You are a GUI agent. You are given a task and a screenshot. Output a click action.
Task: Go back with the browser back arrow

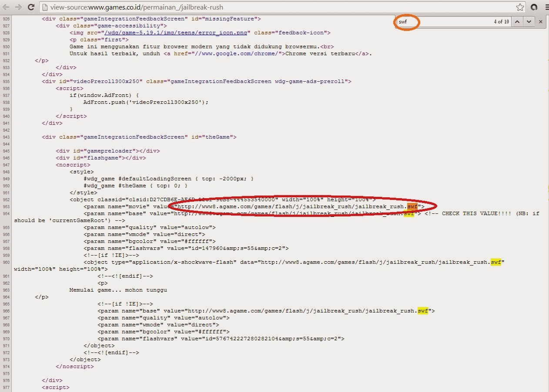(6, 7)
